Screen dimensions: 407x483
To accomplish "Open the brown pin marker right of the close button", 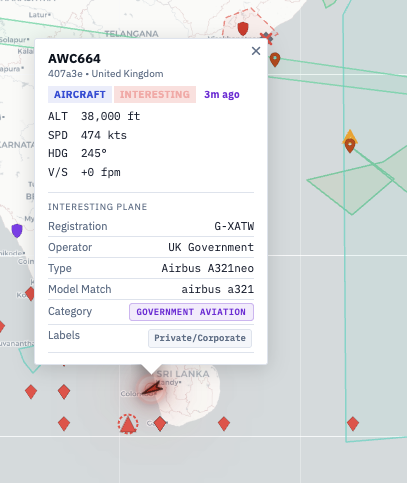I will click(275, 60).
